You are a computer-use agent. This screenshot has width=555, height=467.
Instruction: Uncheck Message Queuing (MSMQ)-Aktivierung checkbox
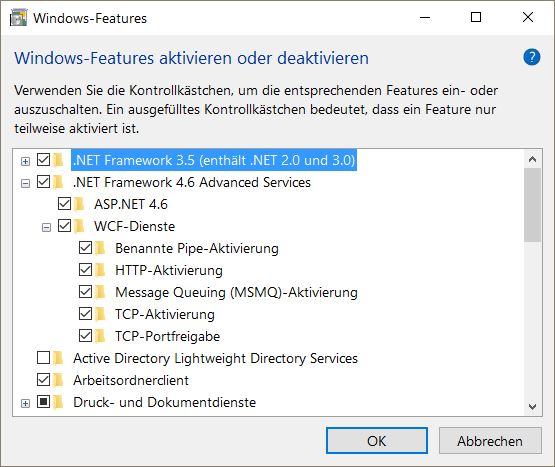coord(85,292)
